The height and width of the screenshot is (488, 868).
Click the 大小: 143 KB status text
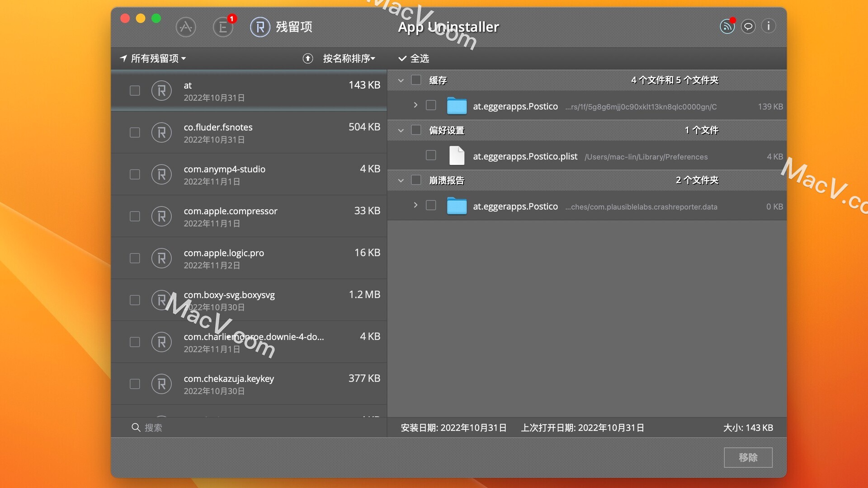coord(748,427)
